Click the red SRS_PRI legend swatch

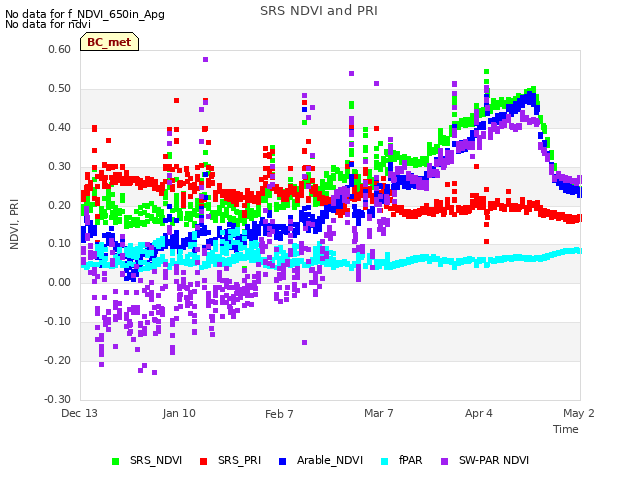(204, 461)
